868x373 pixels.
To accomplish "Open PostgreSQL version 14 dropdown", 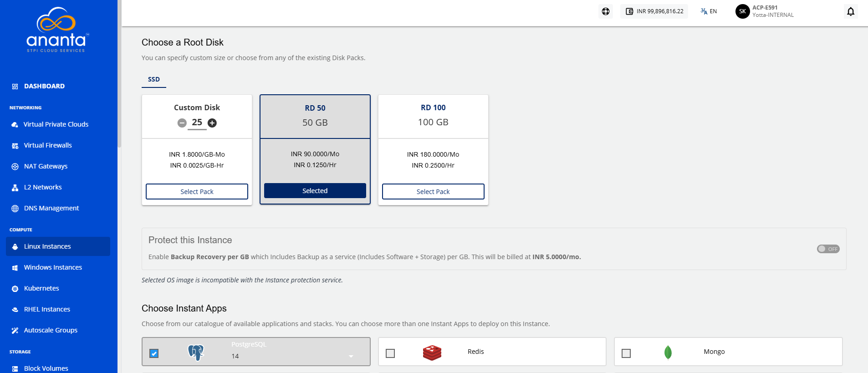I will [x=292, y=356].
